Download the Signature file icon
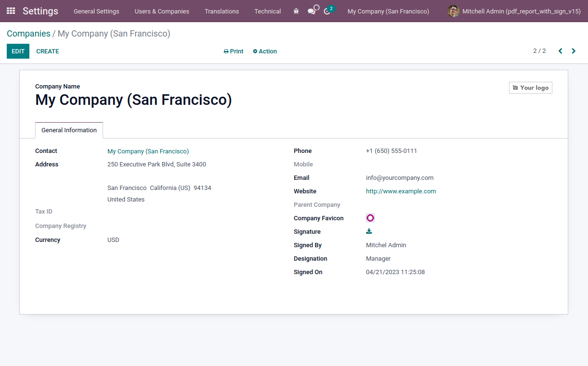 [369, 231]
